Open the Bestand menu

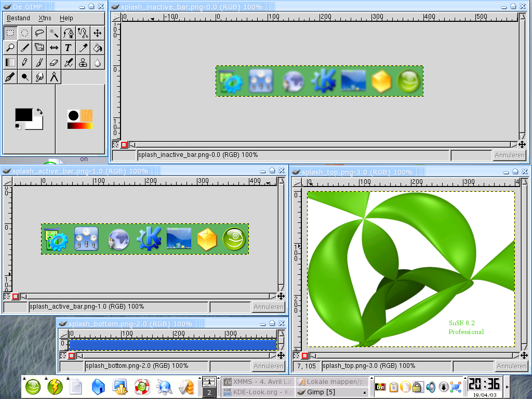pos(18,18)
